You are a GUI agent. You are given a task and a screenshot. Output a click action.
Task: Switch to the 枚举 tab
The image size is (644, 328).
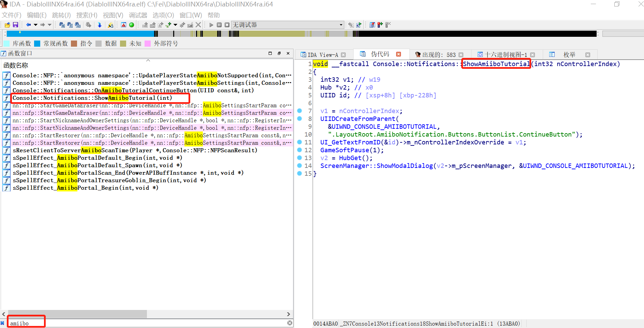(569, 55)
